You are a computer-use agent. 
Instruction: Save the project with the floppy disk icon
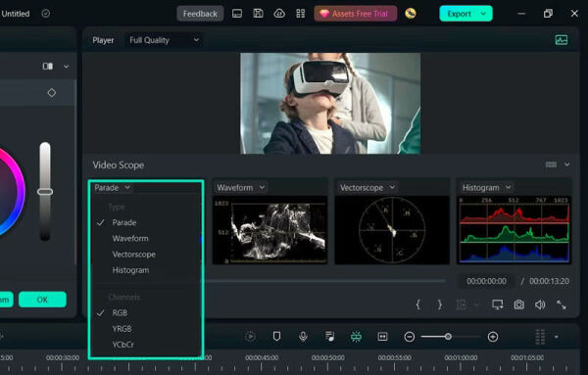pos(258,14)
